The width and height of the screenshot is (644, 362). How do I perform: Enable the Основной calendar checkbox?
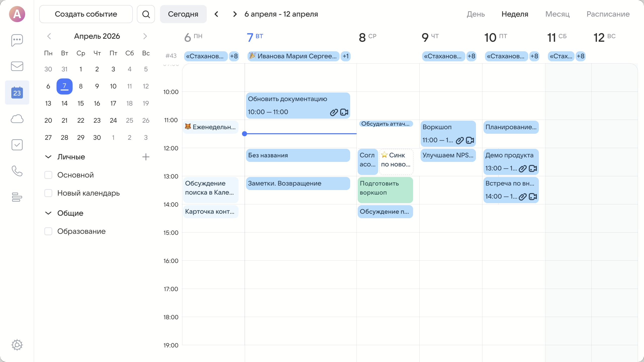click(x=48, y=175)
